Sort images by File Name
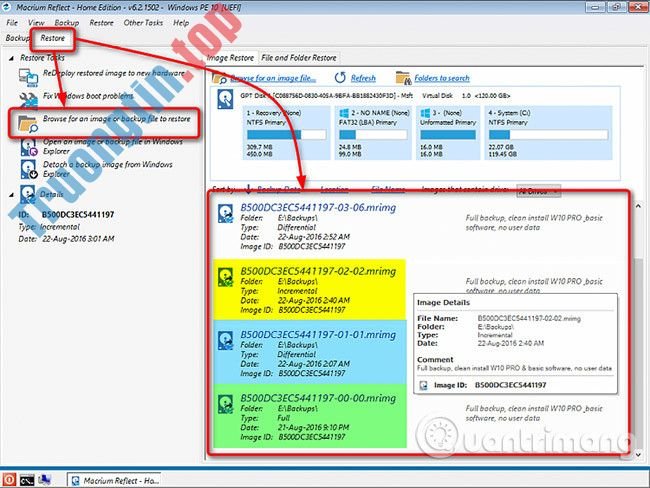 click(388, 189)
